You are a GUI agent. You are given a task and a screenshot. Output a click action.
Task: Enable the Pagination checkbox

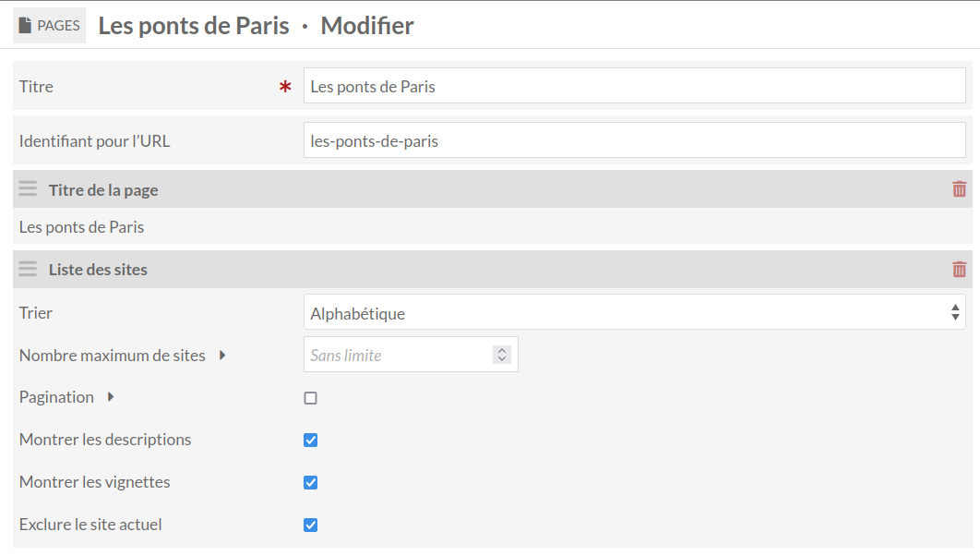[311, 398]
